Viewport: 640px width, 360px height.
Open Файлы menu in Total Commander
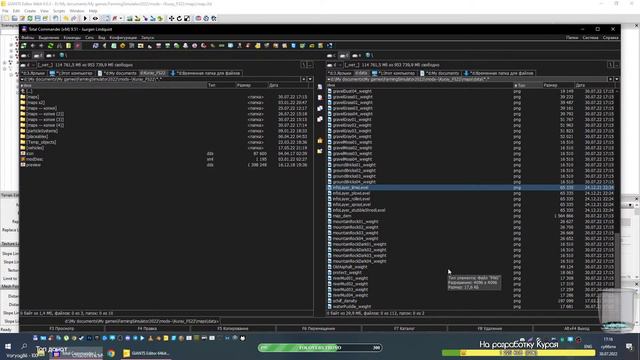tap(28, 38)
